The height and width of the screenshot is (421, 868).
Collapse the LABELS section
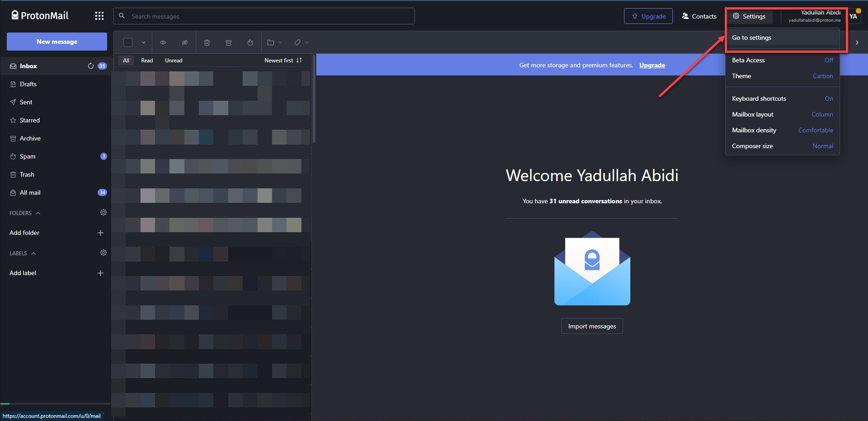[x=23, y=253]
